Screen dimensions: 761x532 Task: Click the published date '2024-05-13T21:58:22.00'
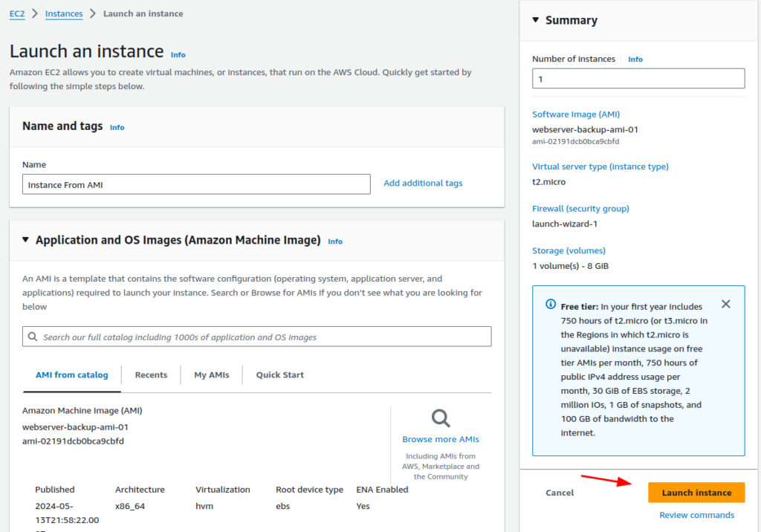pyautogui.click(x=67, y=513)
